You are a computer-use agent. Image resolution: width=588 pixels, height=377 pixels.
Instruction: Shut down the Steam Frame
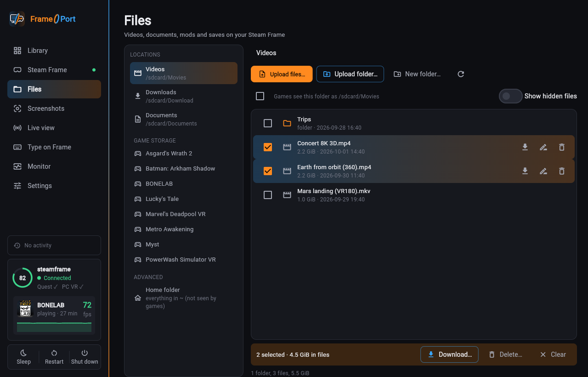click(x=85, y=357)
